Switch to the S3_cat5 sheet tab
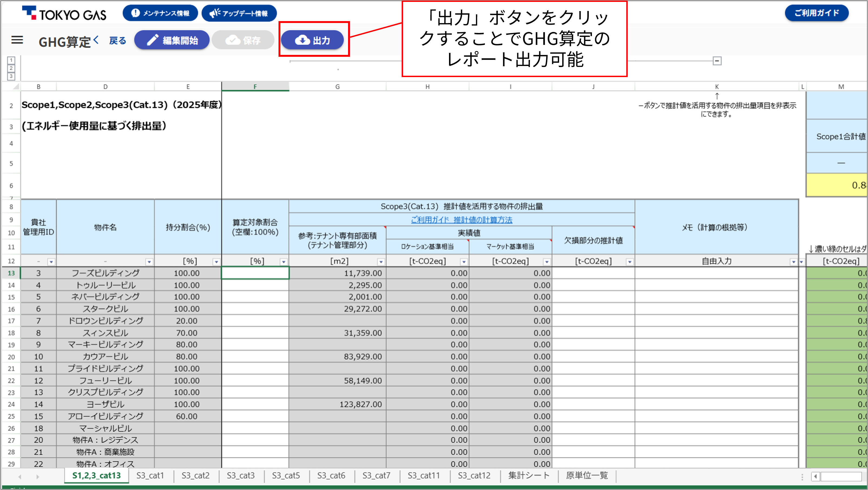The height and width of the screenshot is (490, 868). pos(286,475)
